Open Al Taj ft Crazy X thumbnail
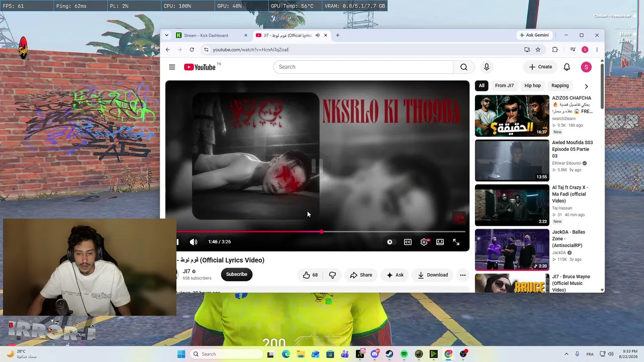 coord(512,205)
